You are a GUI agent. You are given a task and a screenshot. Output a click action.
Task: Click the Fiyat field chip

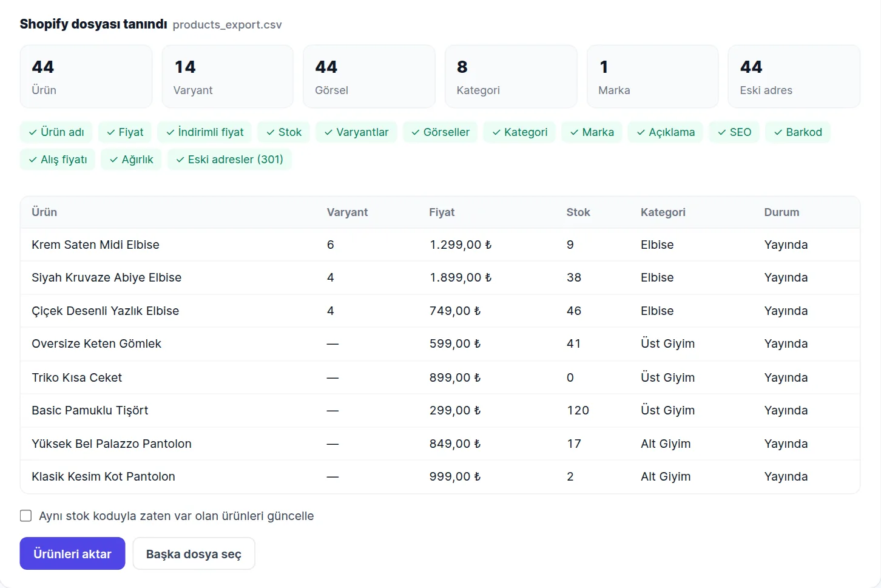[x=125, y=132]
